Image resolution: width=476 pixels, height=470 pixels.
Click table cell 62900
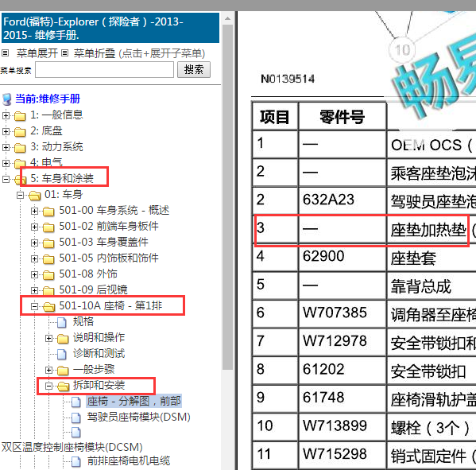tap(342, 257)
